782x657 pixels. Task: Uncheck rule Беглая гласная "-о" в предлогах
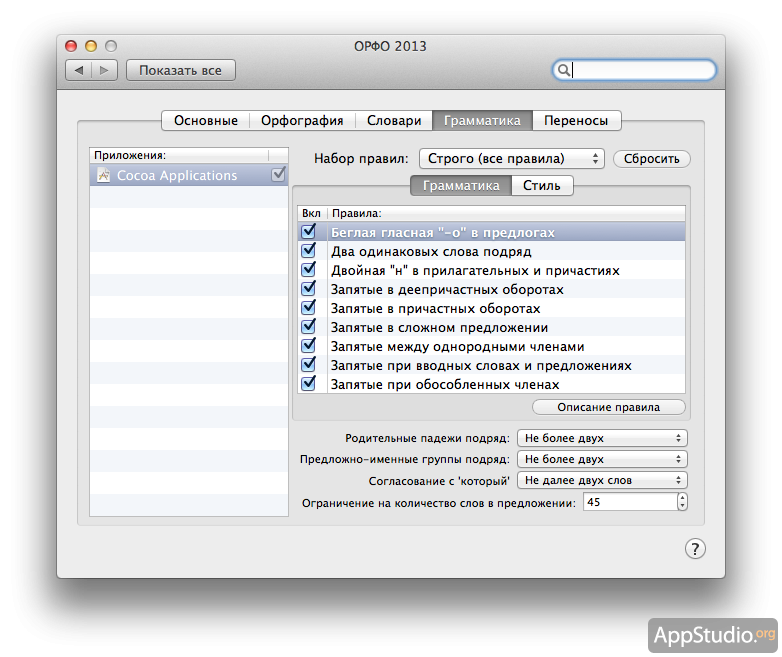pyautogui.click(x=309, y=231)
